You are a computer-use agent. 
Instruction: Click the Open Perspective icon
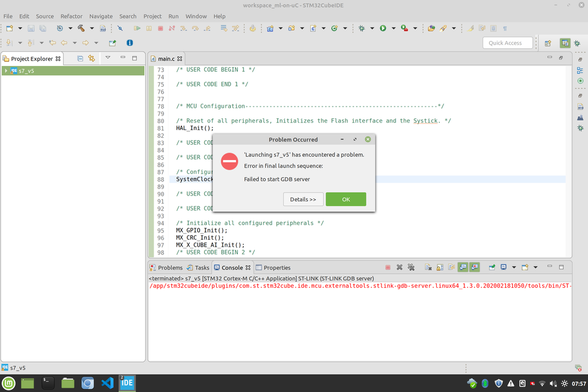tap(548, 43)
